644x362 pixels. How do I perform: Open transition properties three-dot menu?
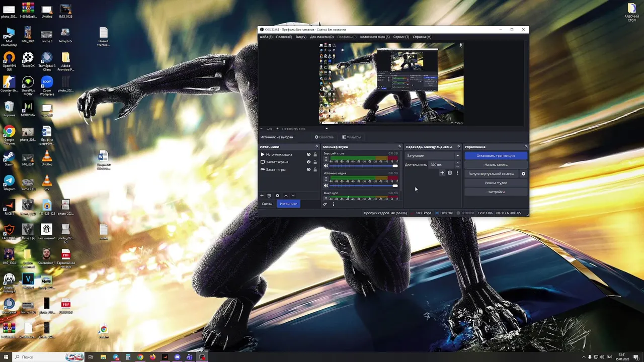click(x=457, y=173)
